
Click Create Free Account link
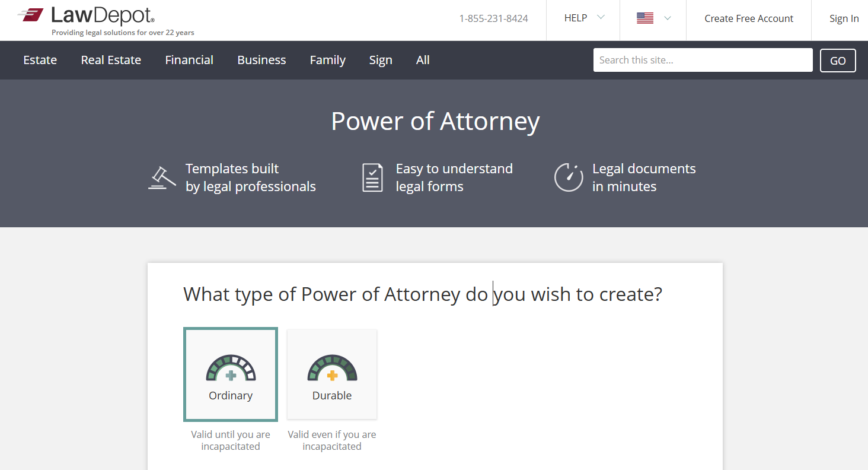point(748,18)
